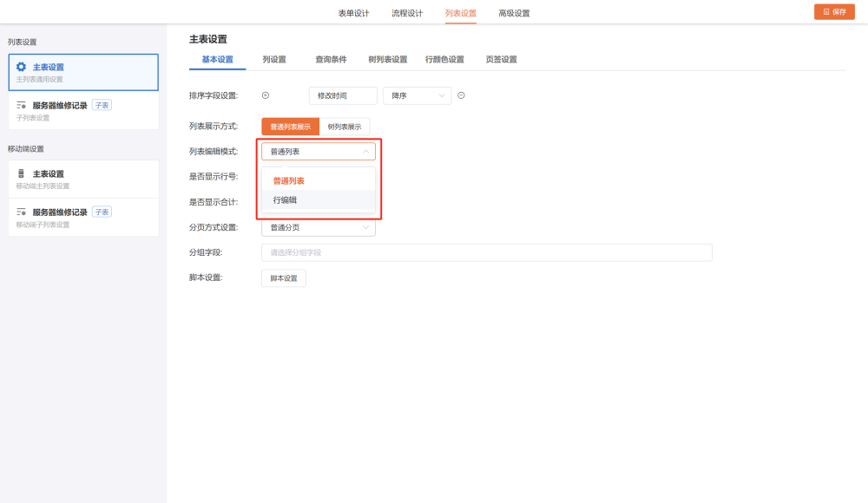Click the 保存 button
868x503 pixels.
834,12
